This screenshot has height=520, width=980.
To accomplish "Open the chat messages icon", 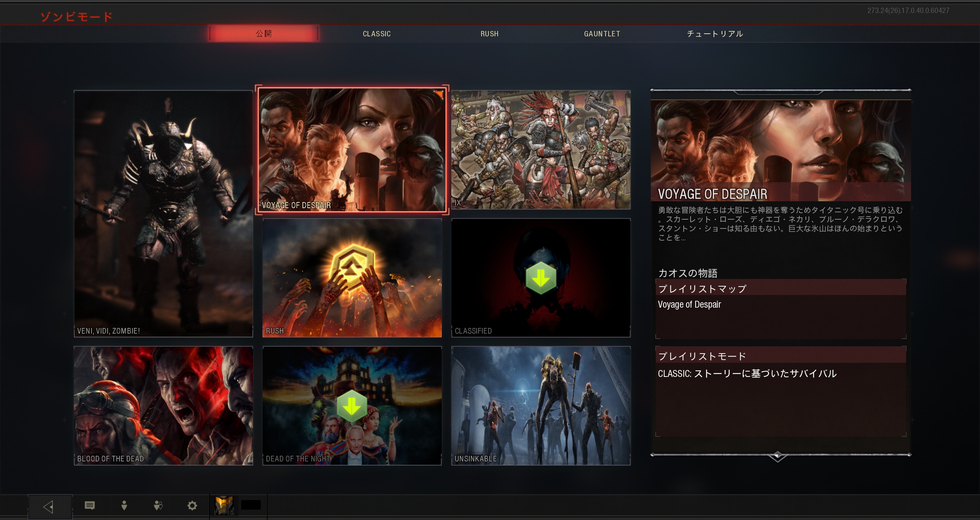I will pyautogui.click(x=90, y=506).
